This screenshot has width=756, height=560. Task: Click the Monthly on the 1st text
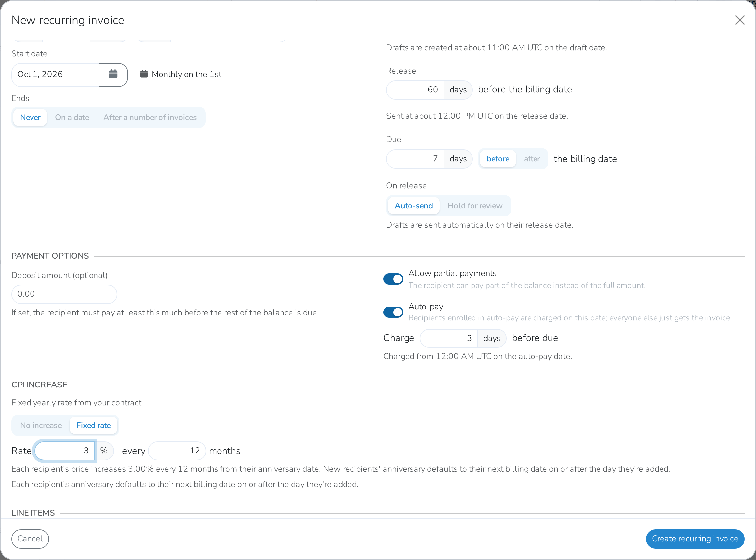click(x=186, y=74)
